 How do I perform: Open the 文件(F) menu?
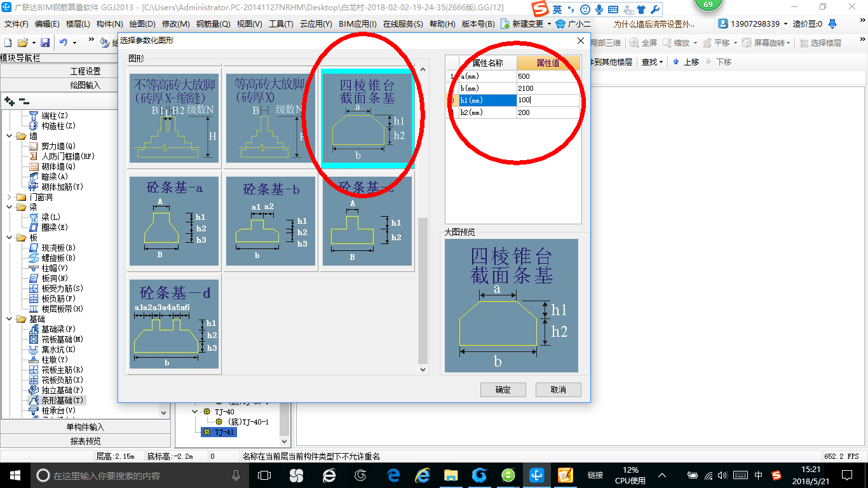tap(17, 24)
